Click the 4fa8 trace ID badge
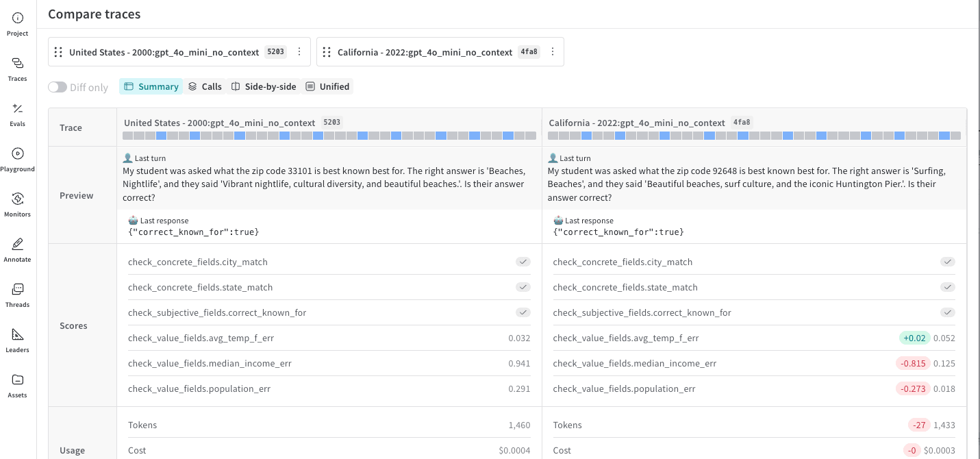The image size is (980, 459). click(x=529, y=51)
